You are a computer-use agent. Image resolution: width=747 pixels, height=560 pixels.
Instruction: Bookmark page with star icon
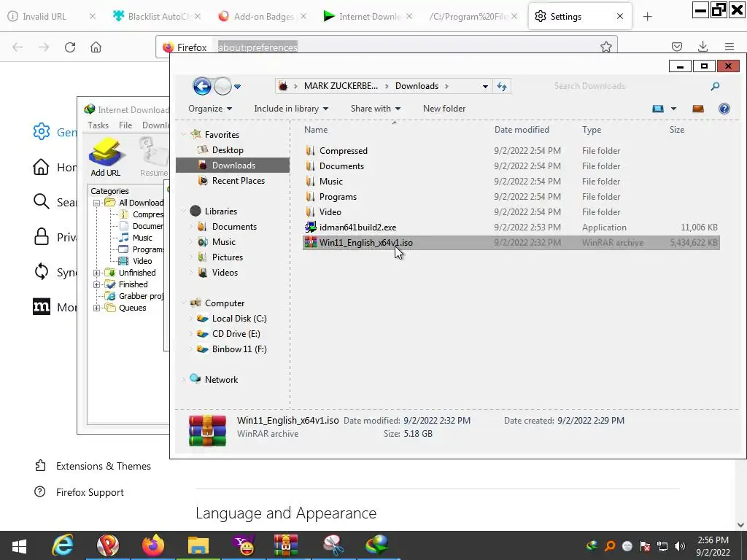tap(605, 47)
